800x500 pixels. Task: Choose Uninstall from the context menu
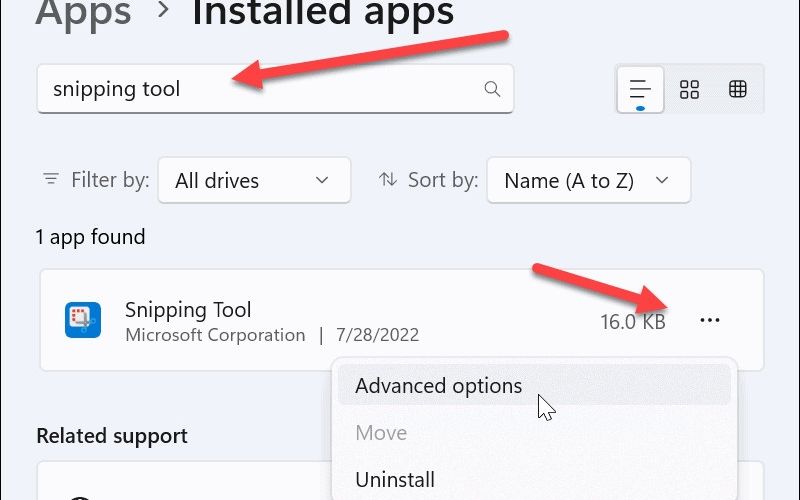click(x=395, y=480)
